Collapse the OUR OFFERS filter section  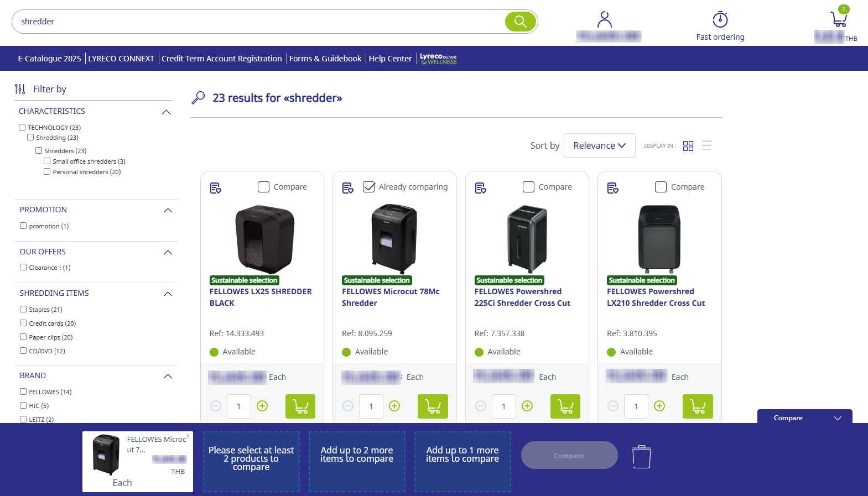point(168,253)
